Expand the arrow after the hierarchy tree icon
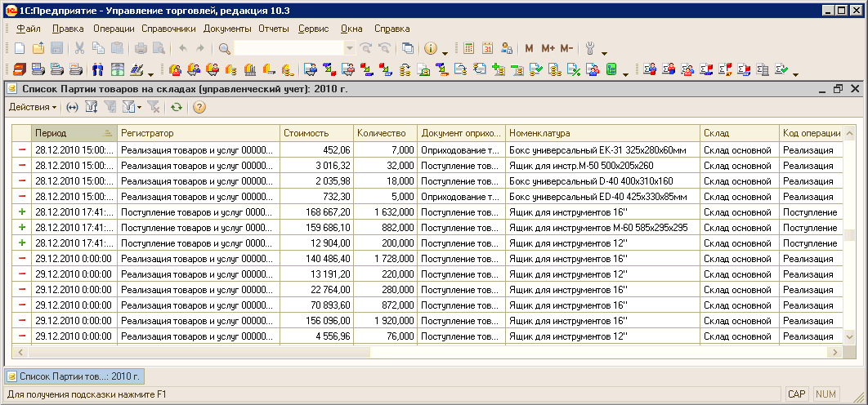868x405 pixels. [625, 74]
